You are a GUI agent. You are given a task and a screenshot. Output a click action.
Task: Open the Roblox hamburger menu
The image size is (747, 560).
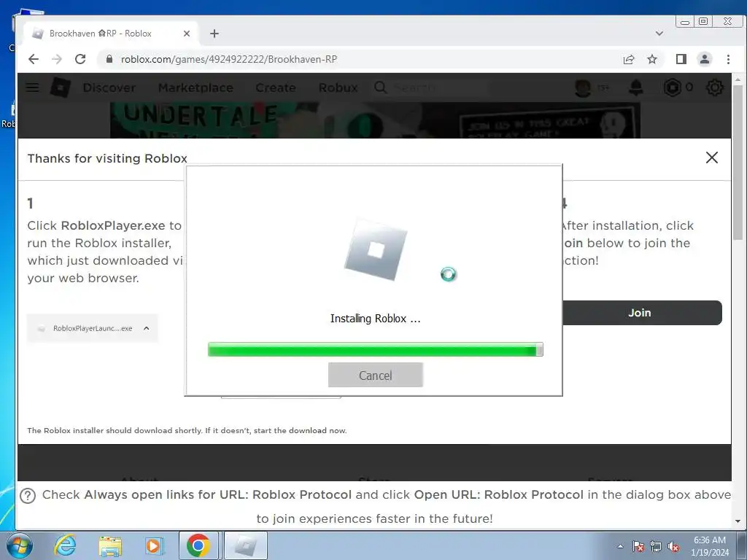click(x=32, y=87)
